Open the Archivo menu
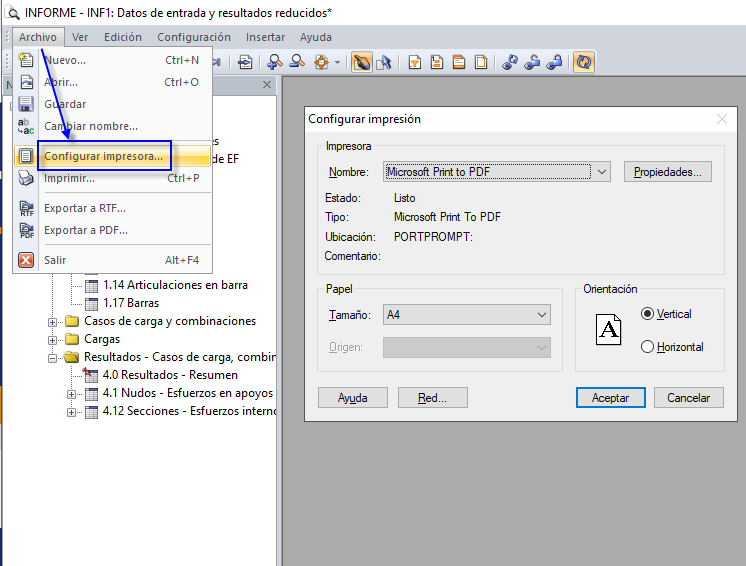Screen dimensions: 746x566 38,37
